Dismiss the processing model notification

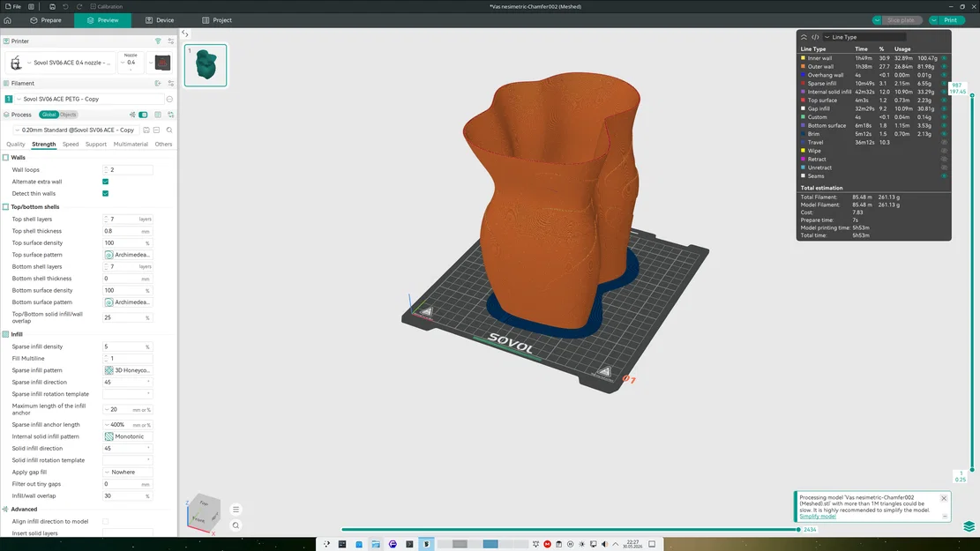[x=944, y=498]
